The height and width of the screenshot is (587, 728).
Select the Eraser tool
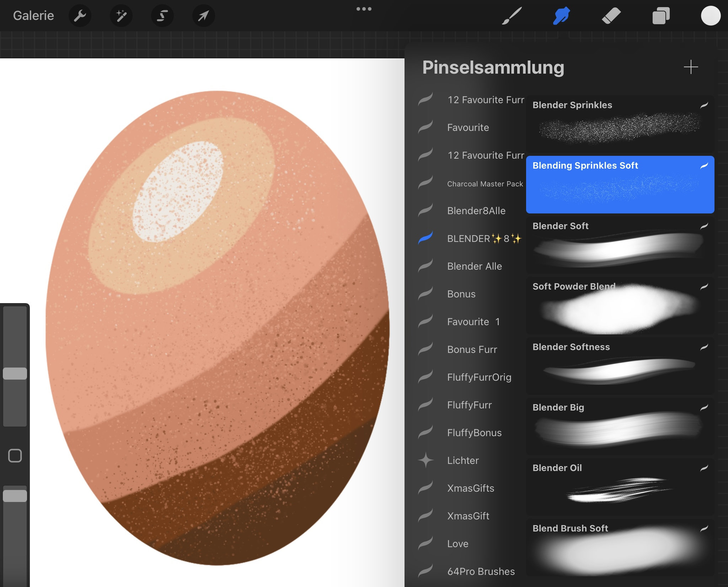611,16
